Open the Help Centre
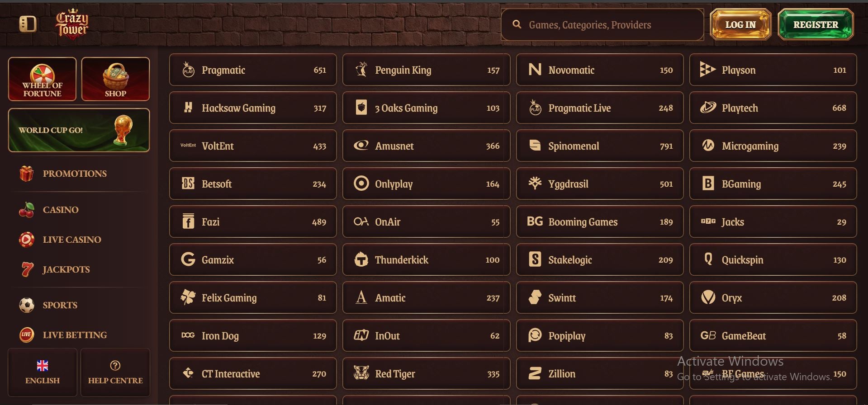868x405 pixels. [115, 372]
